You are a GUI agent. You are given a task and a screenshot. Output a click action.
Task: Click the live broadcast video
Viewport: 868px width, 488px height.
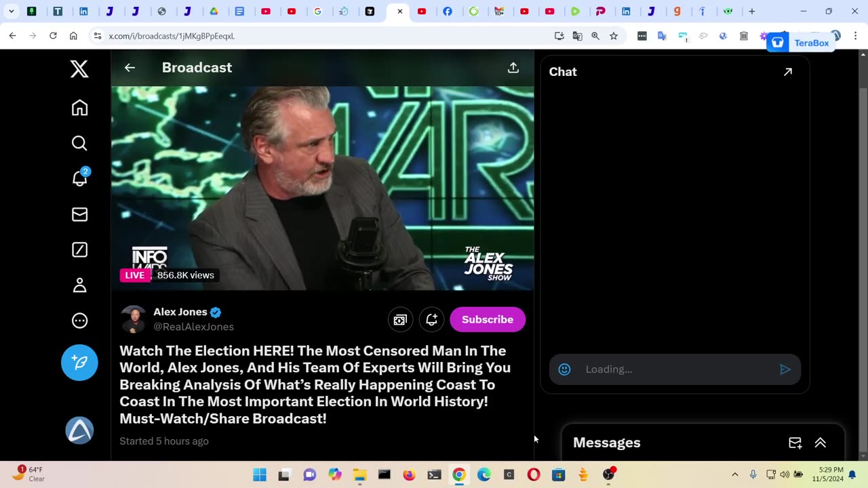coord(323,188)
